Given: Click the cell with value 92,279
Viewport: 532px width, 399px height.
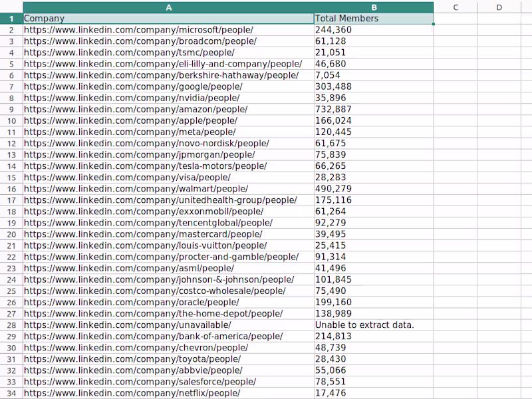Looking at the screenshot, I should point(374,223).
